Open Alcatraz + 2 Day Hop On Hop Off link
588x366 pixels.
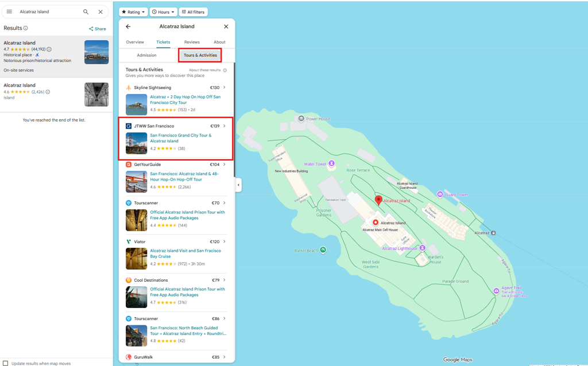[185, 100]
